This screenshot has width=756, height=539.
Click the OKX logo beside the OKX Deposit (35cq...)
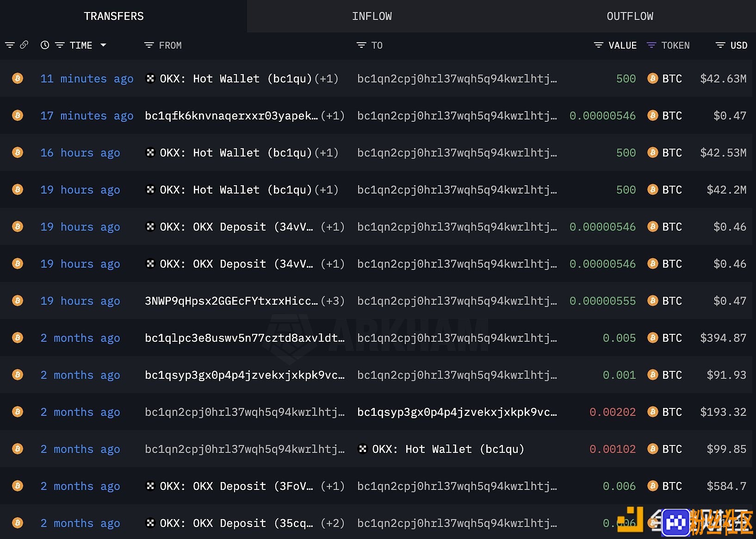150,523
